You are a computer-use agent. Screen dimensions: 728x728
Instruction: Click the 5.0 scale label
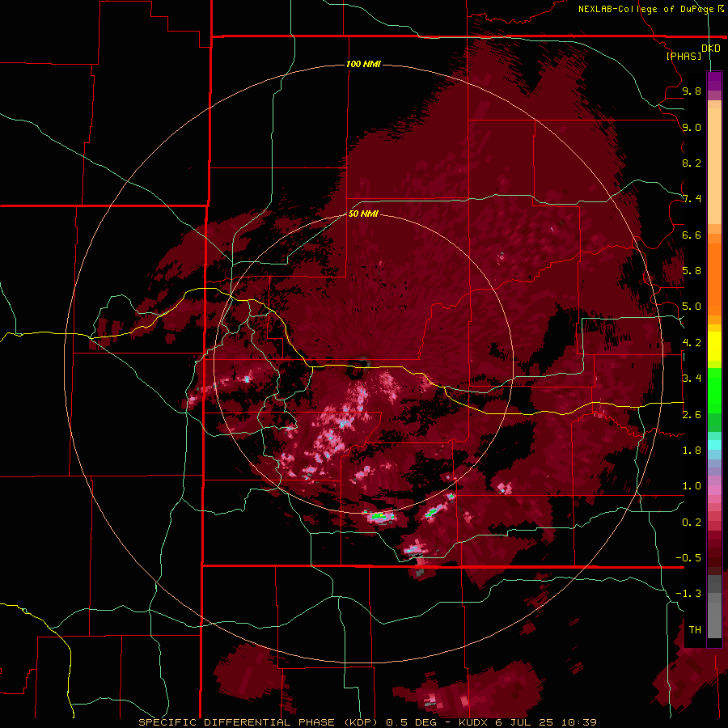[692, 307]
